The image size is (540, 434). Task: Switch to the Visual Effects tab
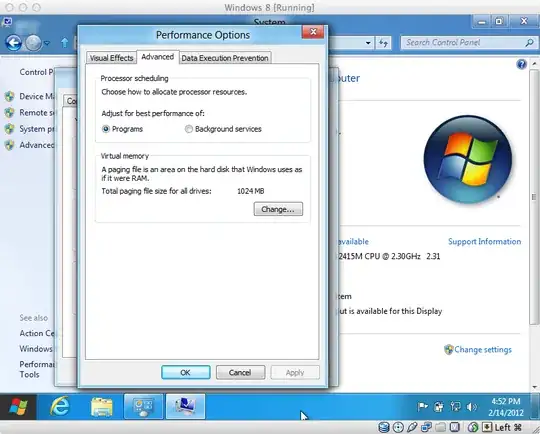111,58
